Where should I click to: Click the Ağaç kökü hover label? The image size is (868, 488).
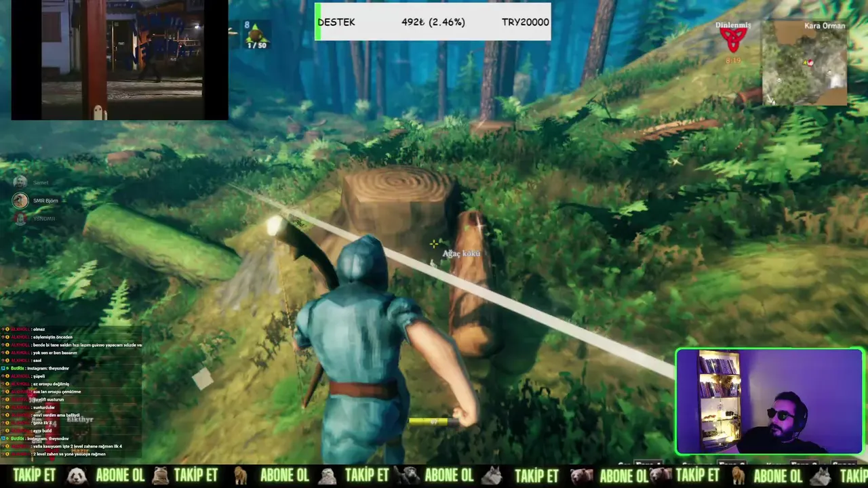tap(461, 253)
